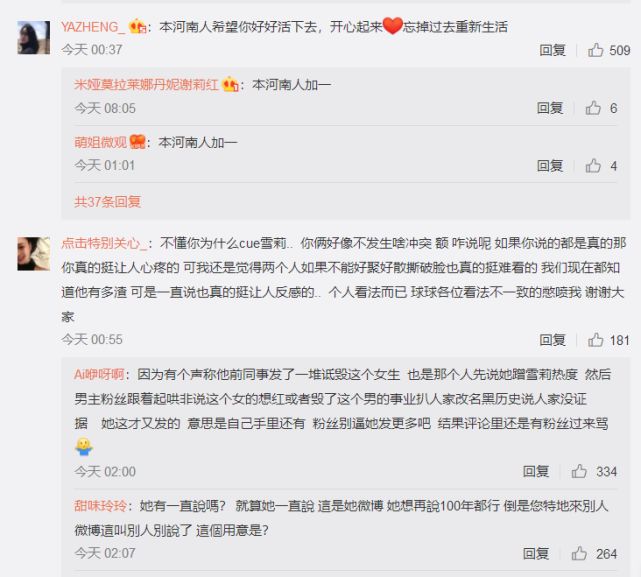
Task: Reply to the comment posted at 08:05
Action: tap(550, 108)
